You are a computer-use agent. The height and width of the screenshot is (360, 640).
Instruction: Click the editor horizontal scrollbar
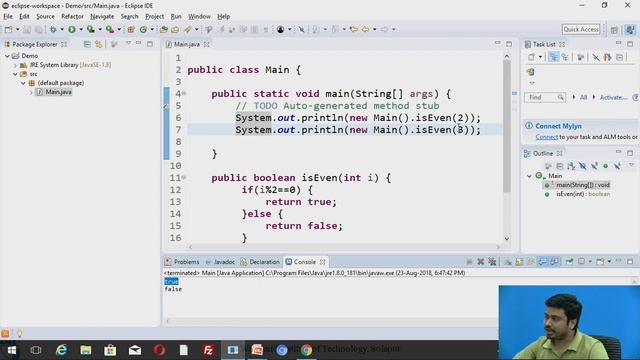344,247
